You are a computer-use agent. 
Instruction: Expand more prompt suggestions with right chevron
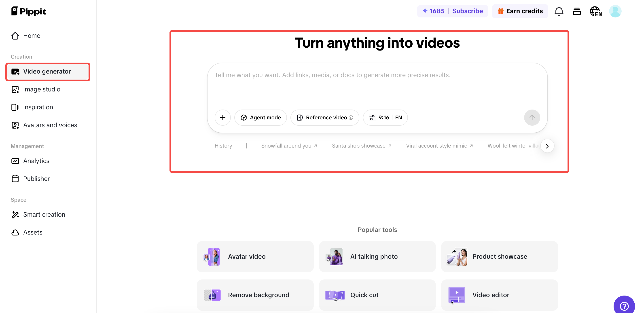547,146
